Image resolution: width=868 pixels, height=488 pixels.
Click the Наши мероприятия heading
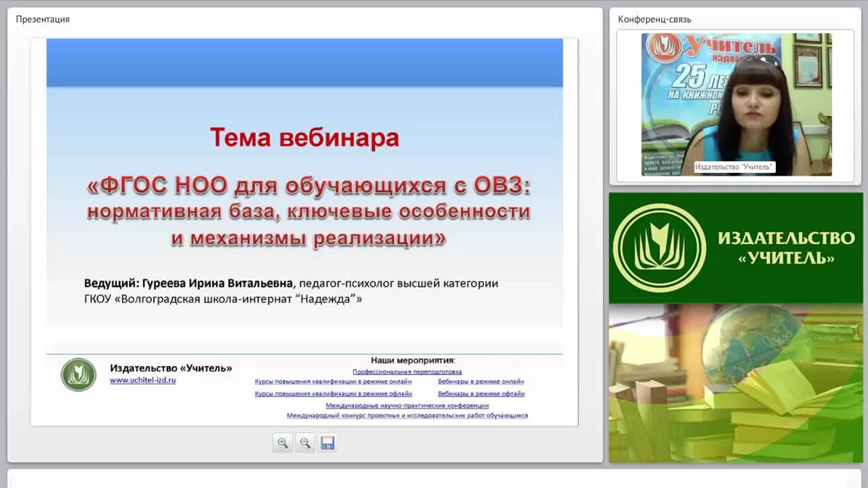point(413,360)
